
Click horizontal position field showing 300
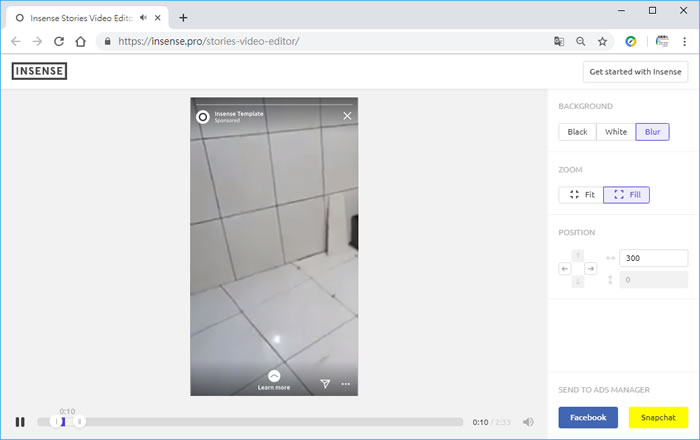click(654, 258)
